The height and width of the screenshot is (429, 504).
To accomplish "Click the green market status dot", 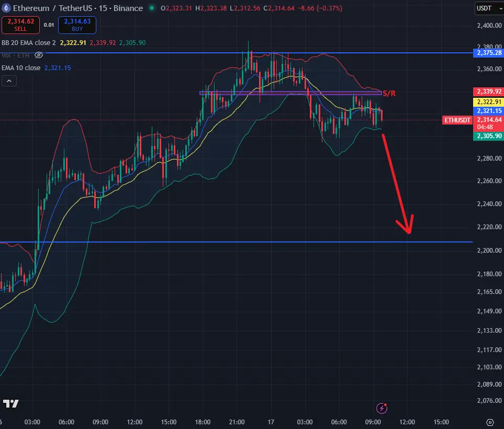I will pos(152,8).
